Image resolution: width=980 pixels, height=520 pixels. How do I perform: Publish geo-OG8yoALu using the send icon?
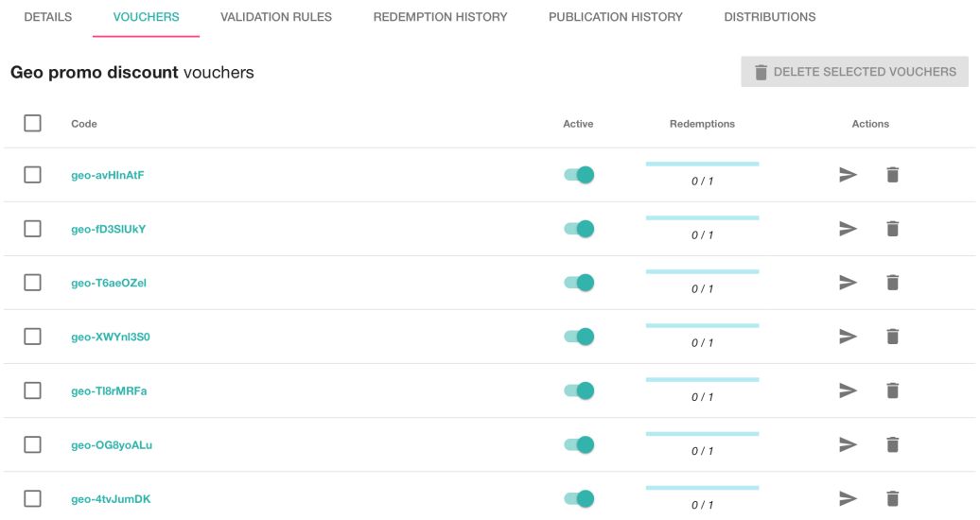click(848, 444)
